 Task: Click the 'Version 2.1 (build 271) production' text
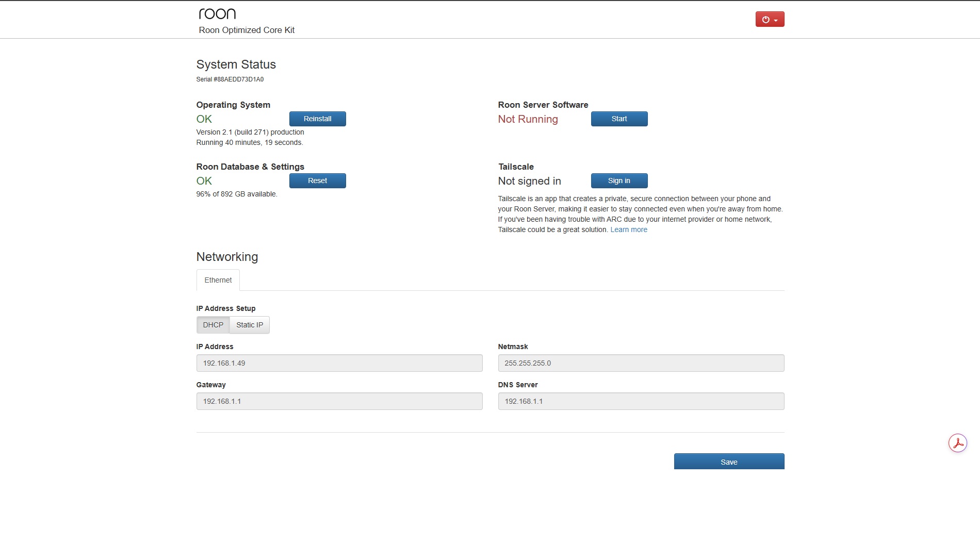(x=250, y=132)
